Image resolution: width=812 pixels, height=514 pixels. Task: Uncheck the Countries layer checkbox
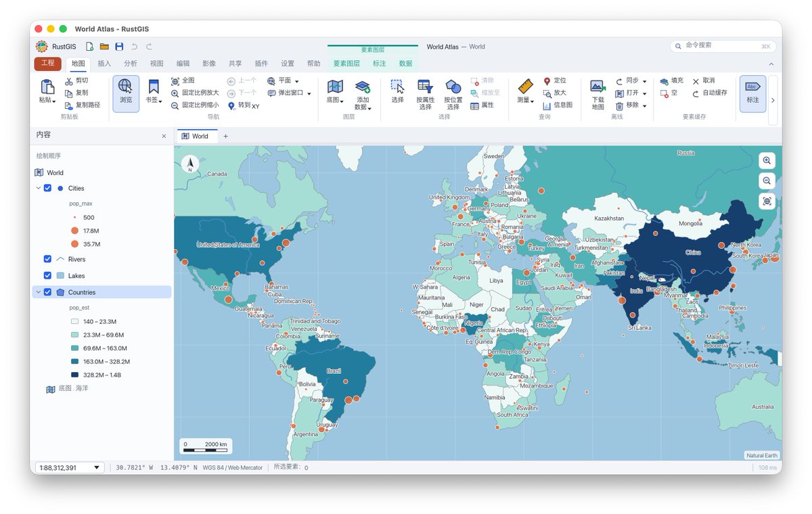[47, 292]
